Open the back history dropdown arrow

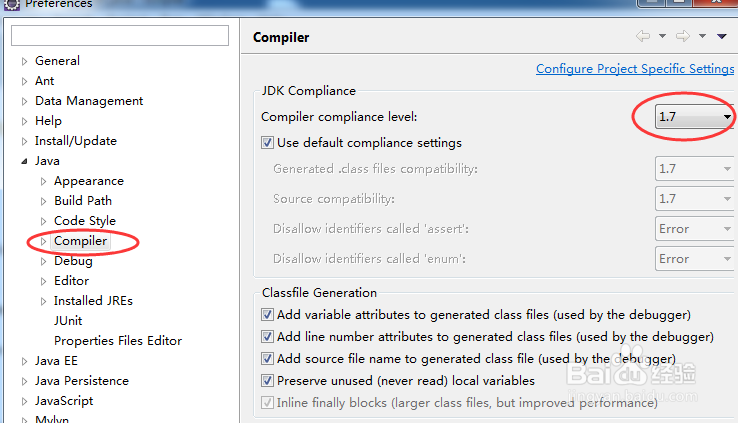660,37
